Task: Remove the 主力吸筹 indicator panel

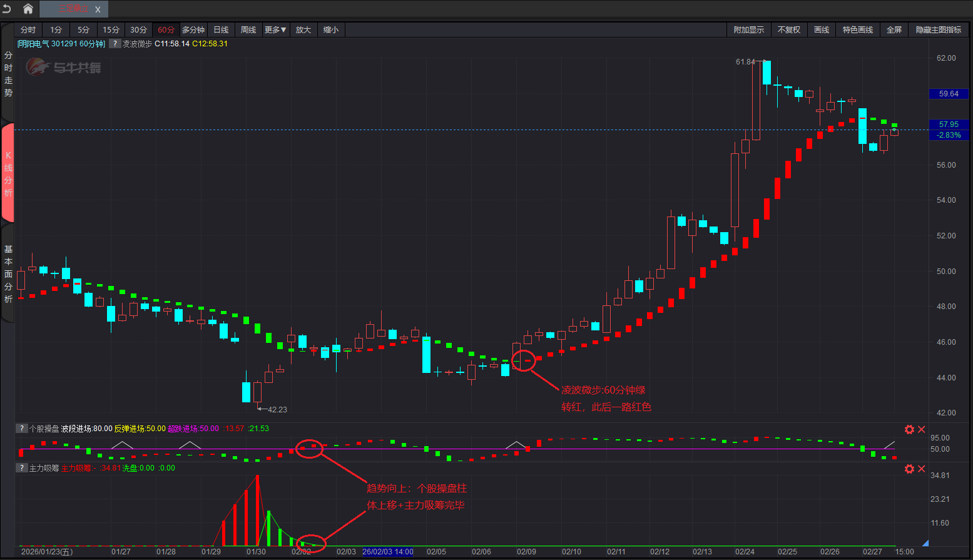Action: pos(922,469)
